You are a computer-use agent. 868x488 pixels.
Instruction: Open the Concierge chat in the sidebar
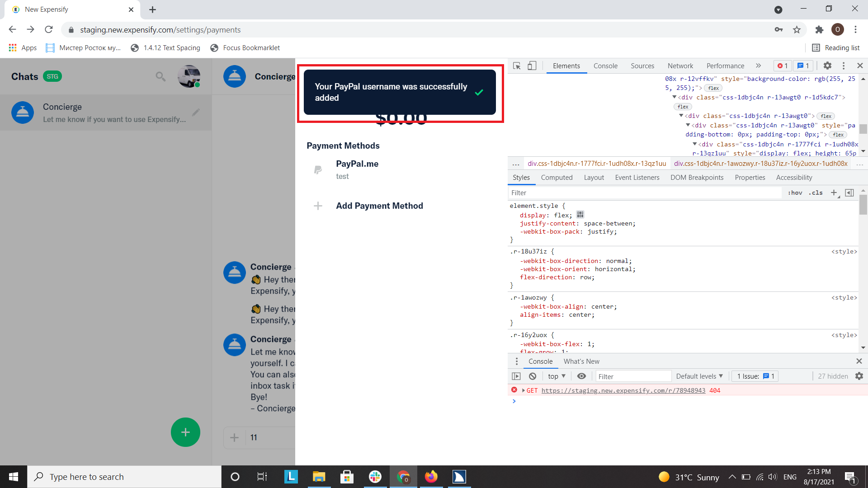[106, 113]
